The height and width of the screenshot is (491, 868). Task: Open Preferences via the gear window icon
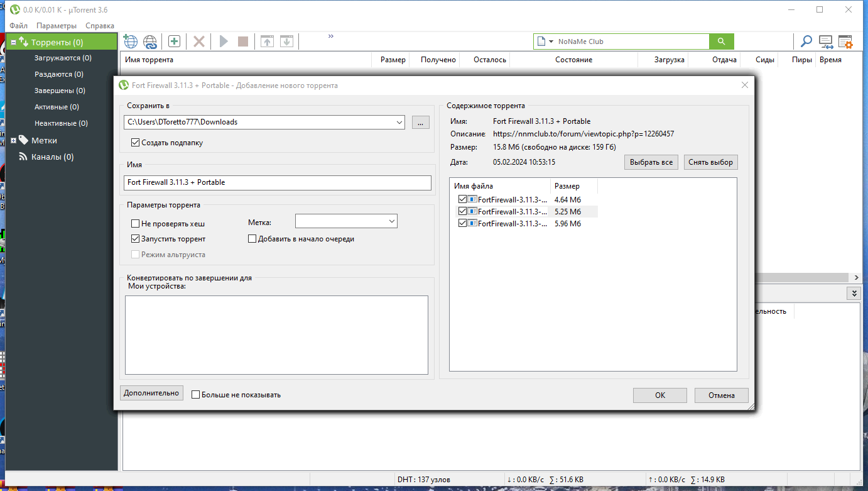[845, 42]
